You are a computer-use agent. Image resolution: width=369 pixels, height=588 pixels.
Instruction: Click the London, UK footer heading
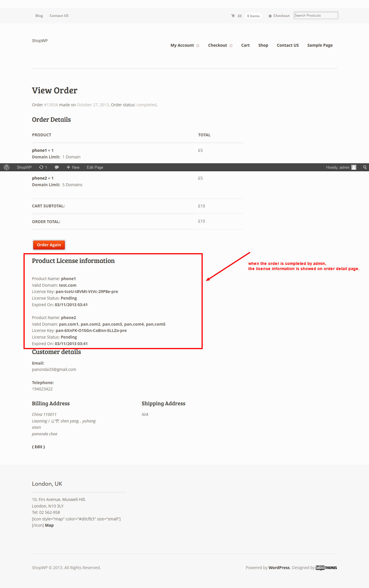coord(47,484)
